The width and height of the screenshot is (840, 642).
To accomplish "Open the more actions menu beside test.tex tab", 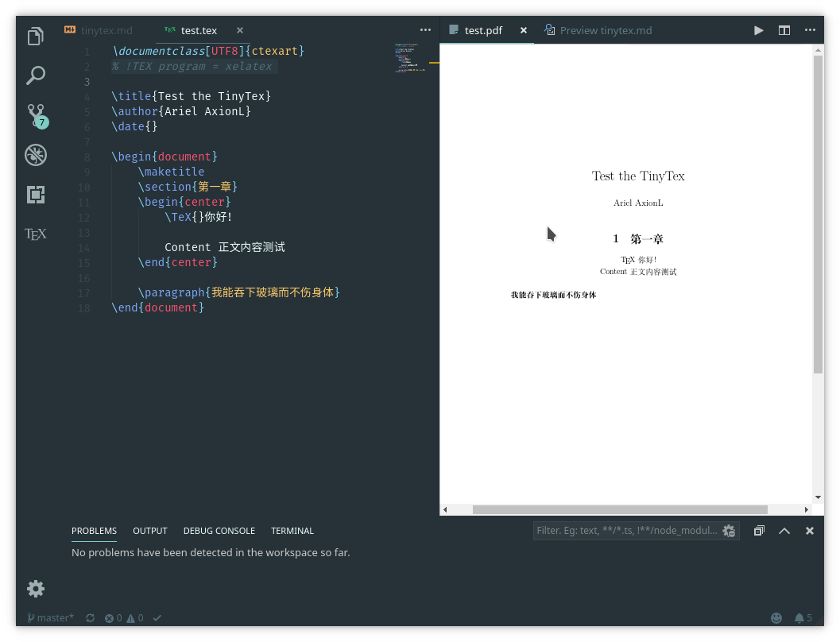I will [425, 29].
